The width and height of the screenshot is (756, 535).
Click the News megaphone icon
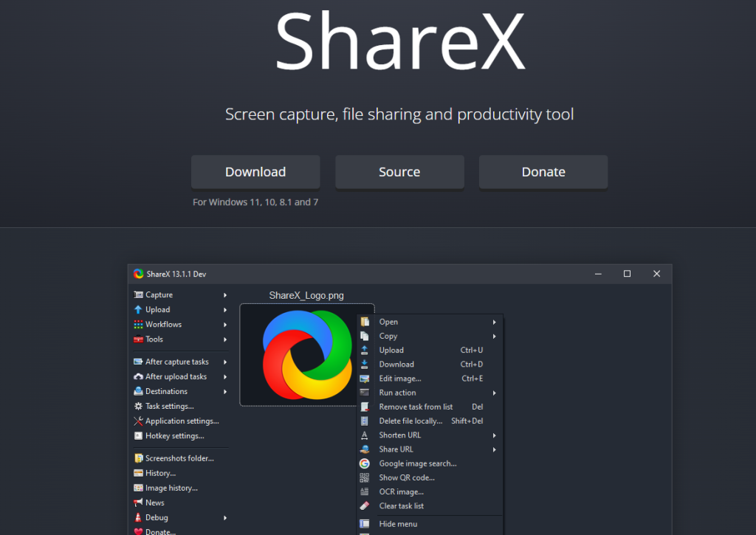(x=138, y=503)
